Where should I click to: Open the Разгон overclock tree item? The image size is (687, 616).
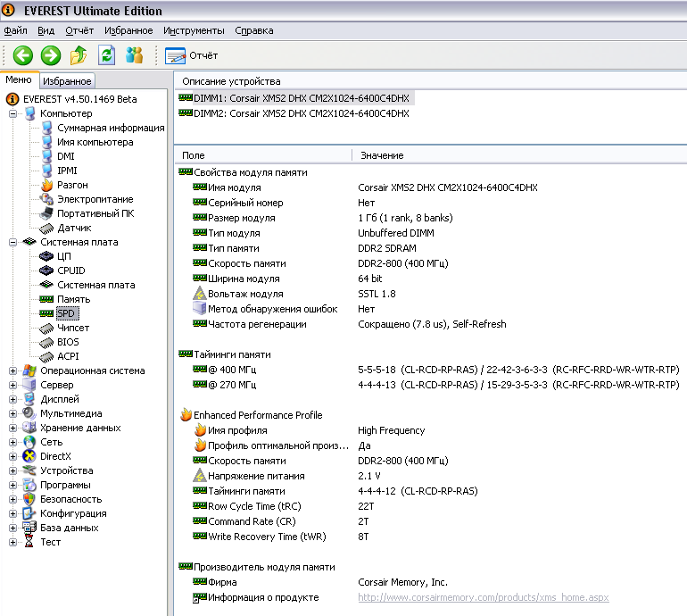(72, 185)
